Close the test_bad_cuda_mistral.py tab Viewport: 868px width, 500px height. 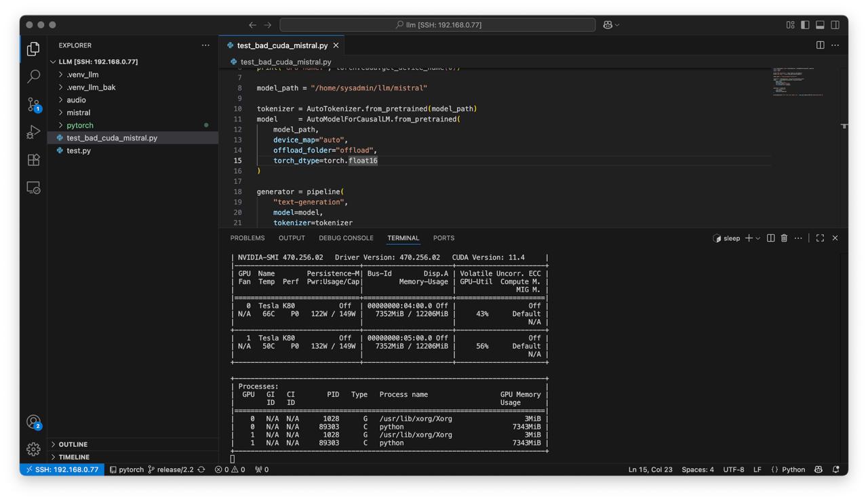tap(336, 45)
